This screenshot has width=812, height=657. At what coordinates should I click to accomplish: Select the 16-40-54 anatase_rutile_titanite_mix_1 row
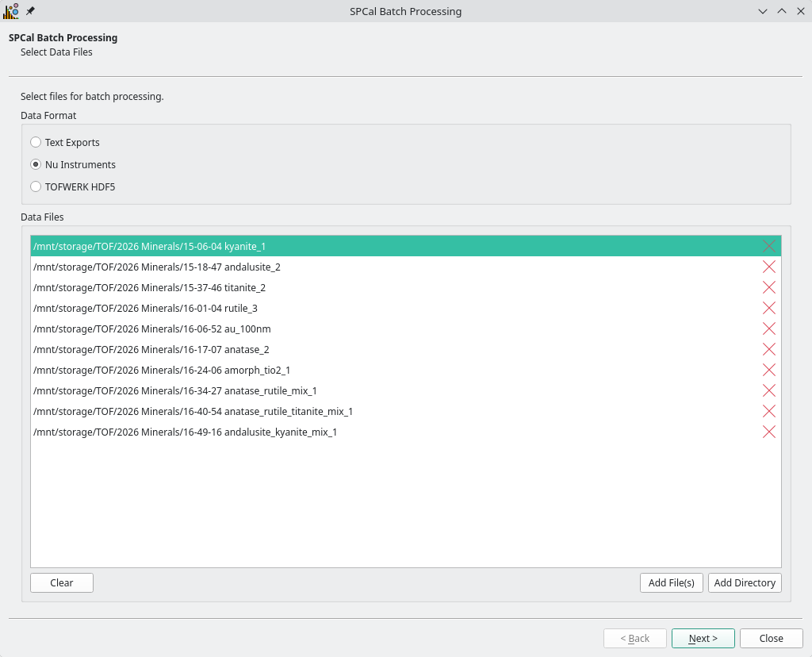[x=405, y=411]
